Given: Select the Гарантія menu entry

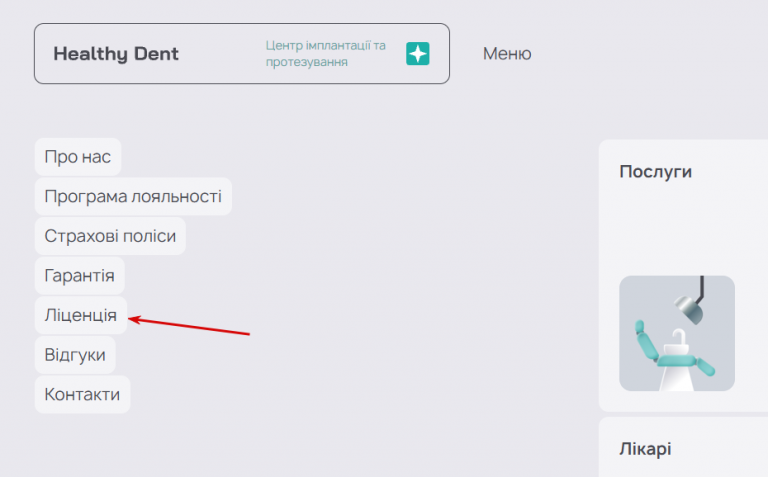Looking at the screenshot, I should (x=79, y=276).
